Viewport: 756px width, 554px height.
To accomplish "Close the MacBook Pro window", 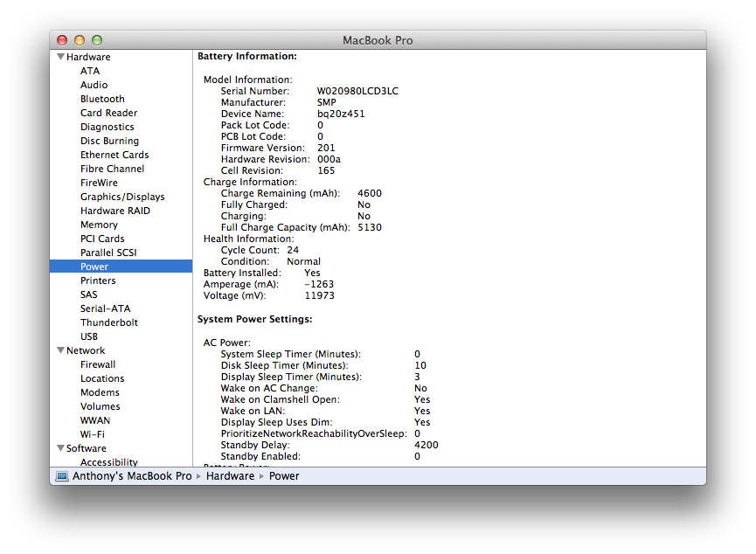I will 62,40.
